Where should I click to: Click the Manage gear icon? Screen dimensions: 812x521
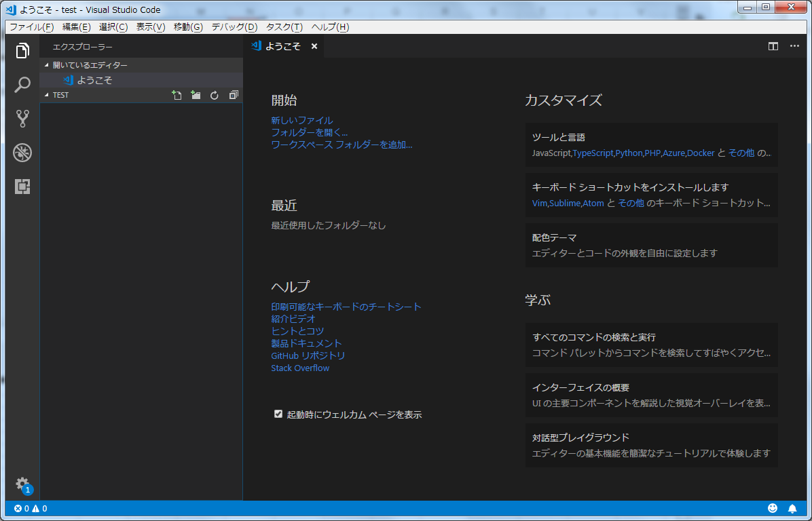tap(22, 484)
